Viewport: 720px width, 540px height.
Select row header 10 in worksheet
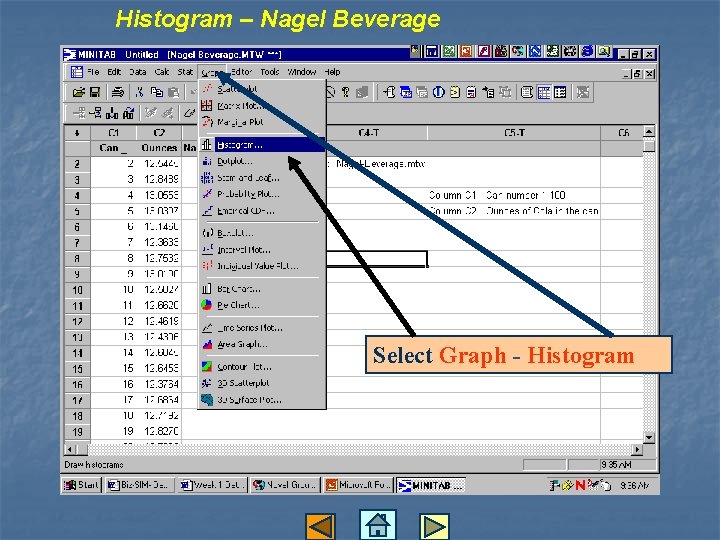click(77, 290)
